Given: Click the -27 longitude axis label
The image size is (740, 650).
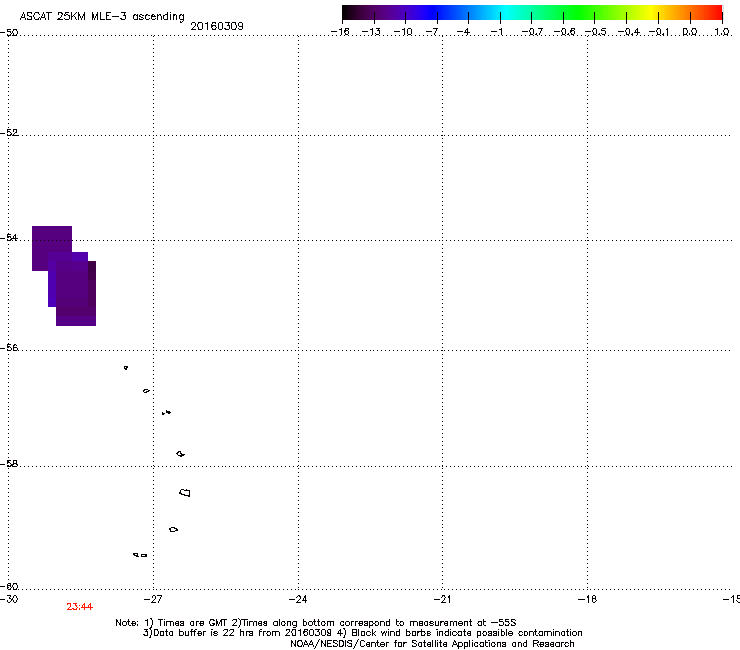Looking at the screenshot, I should click(153, 599).
